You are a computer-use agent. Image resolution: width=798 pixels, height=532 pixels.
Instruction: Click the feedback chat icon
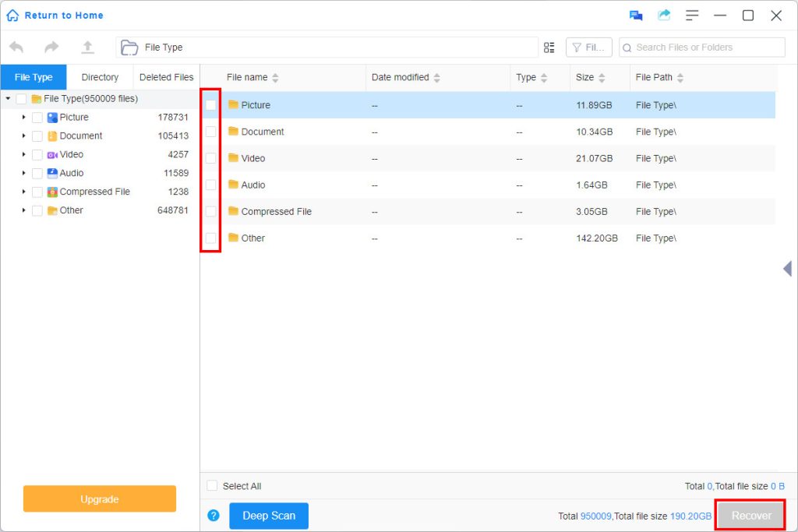click(635, 14)
